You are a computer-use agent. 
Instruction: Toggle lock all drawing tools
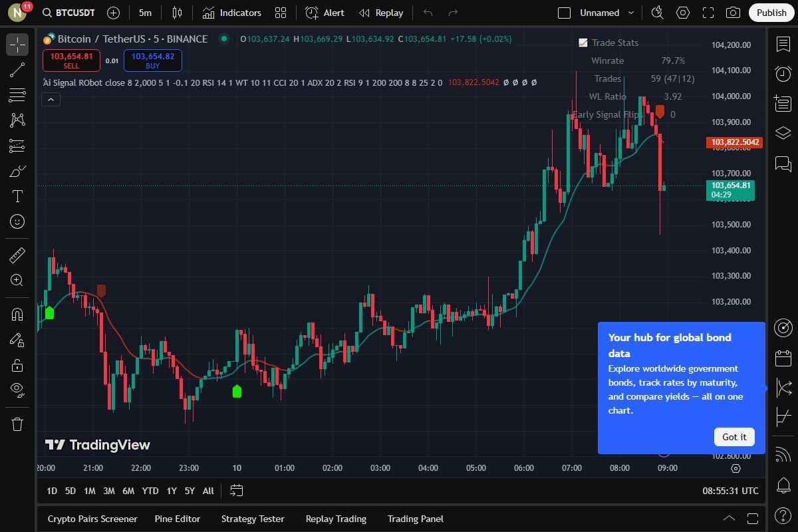17,365
